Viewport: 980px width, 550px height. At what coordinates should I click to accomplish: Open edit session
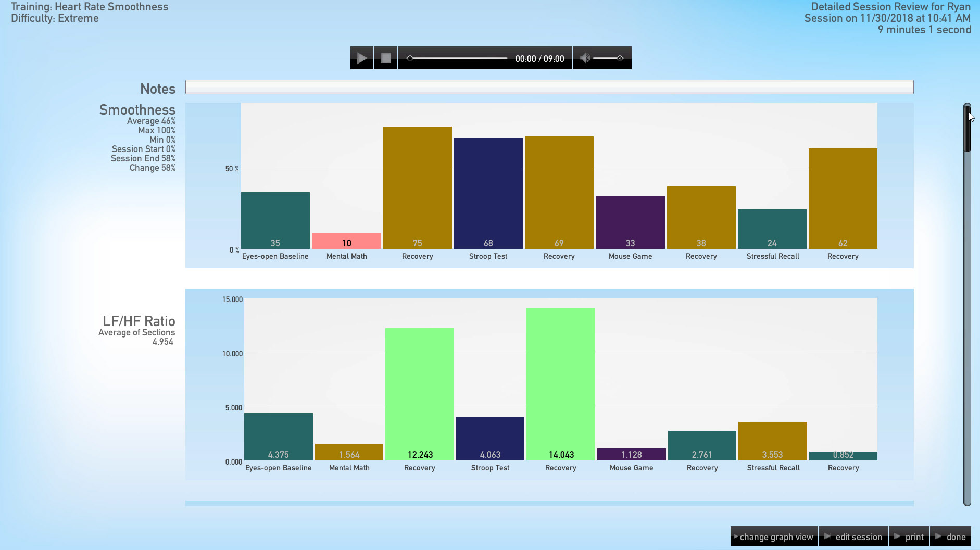853,536
